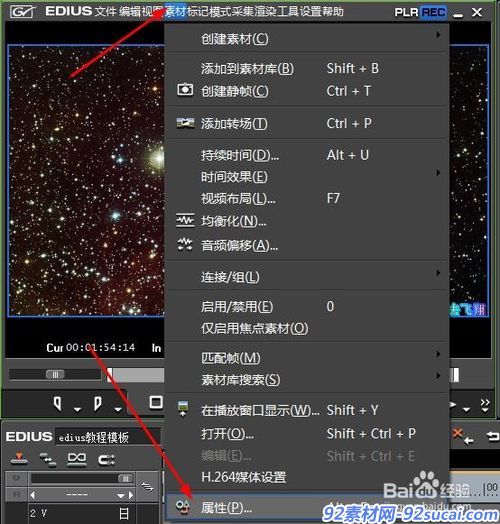500x524 pixels.
Task: Select 持续时间(D)... menu entry
Action: pos(307,155)
